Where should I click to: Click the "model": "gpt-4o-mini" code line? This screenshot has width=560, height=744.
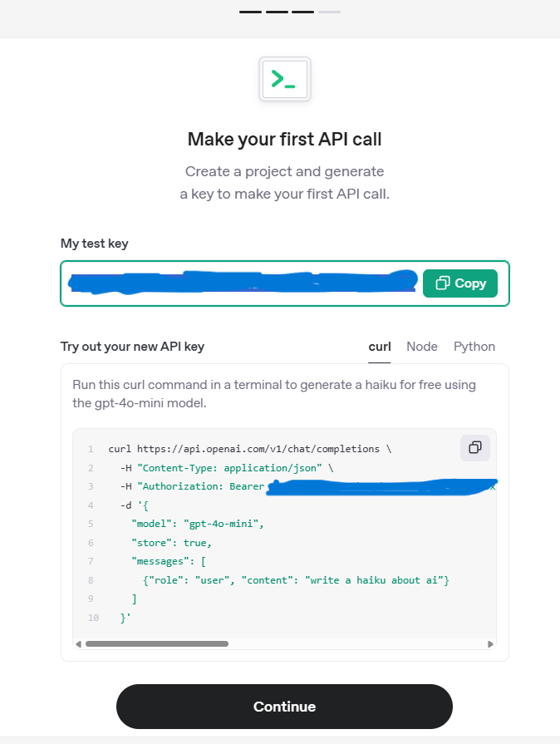tap(197, 524)
